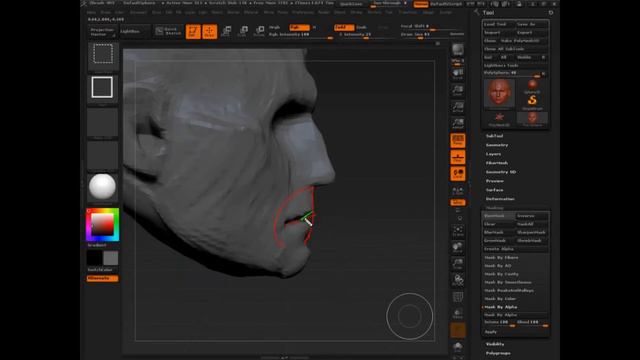Click the Rotate view icon in right shelf
This screenshot has width=640, height=360.
(458, 280)
